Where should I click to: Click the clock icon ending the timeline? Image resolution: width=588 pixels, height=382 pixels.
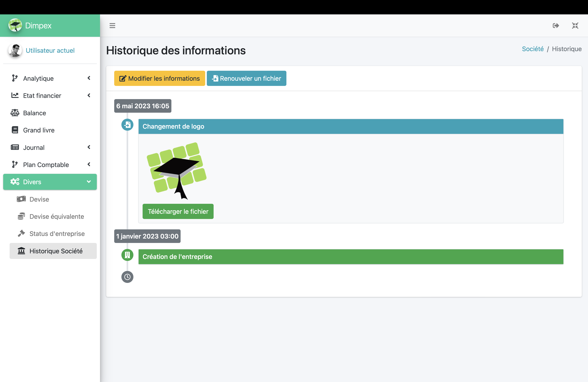(x=127, y=277)
